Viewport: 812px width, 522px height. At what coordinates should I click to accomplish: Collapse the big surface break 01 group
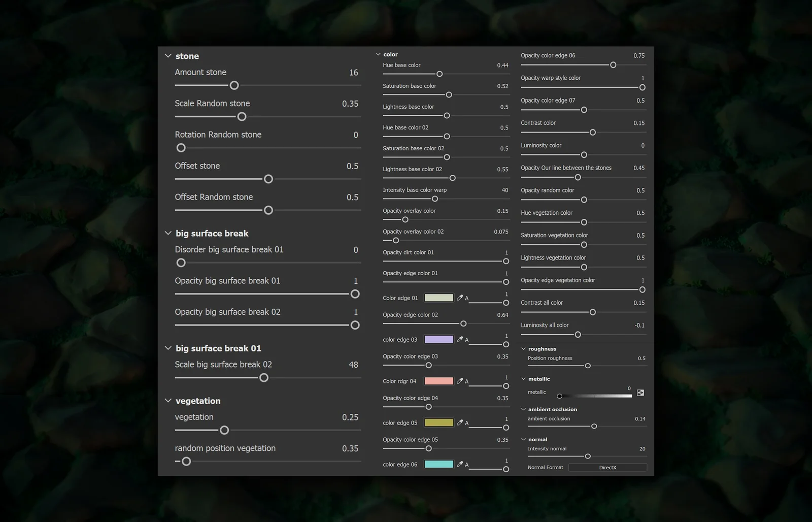tap(168, 348)
